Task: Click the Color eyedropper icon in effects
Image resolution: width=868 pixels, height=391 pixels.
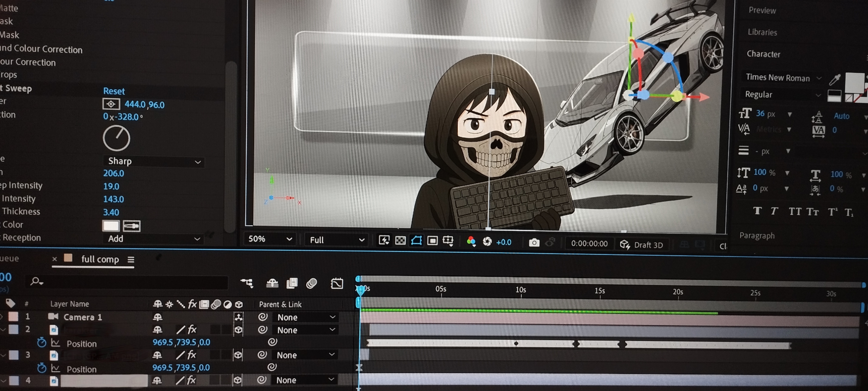Action: (131, 226)
